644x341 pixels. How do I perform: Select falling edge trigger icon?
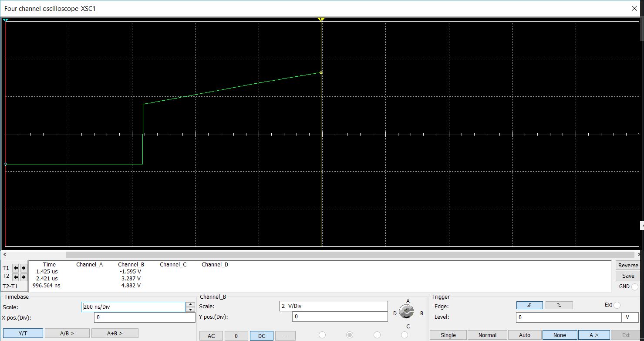559,305
